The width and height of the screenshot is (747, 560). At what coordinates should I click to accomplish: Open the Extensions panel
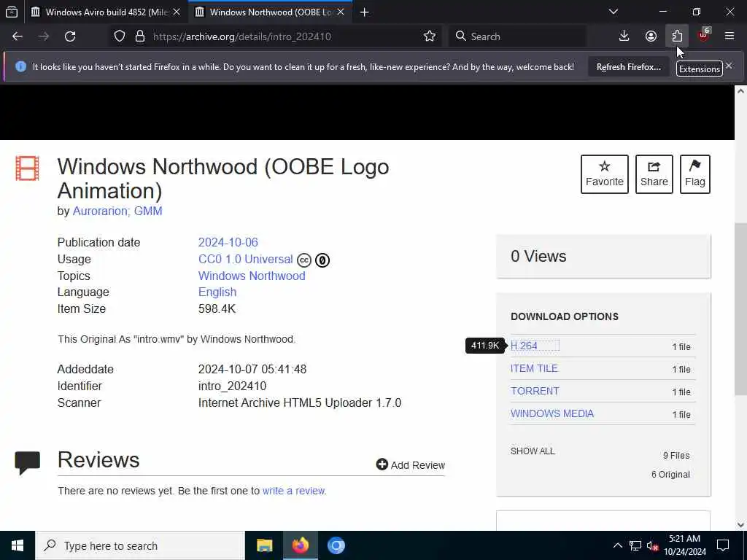click(677, 36)
